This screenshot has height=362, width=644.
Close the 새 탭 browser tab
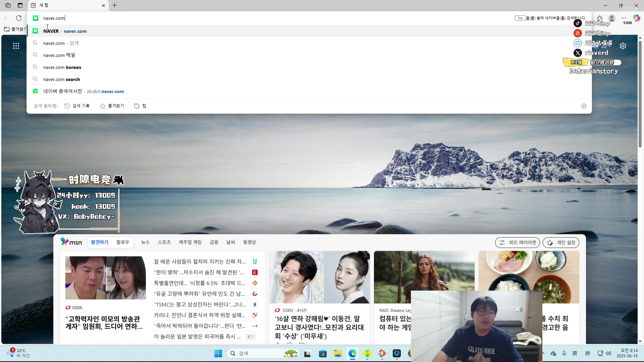coord(103,5)
